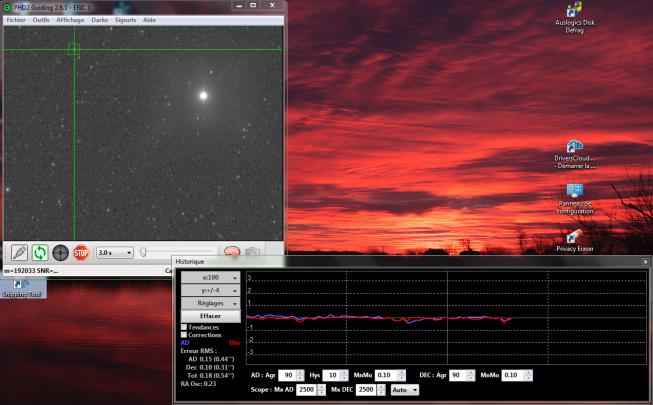Open the Darks menu

pyautogui.click(x=100, y=20)
